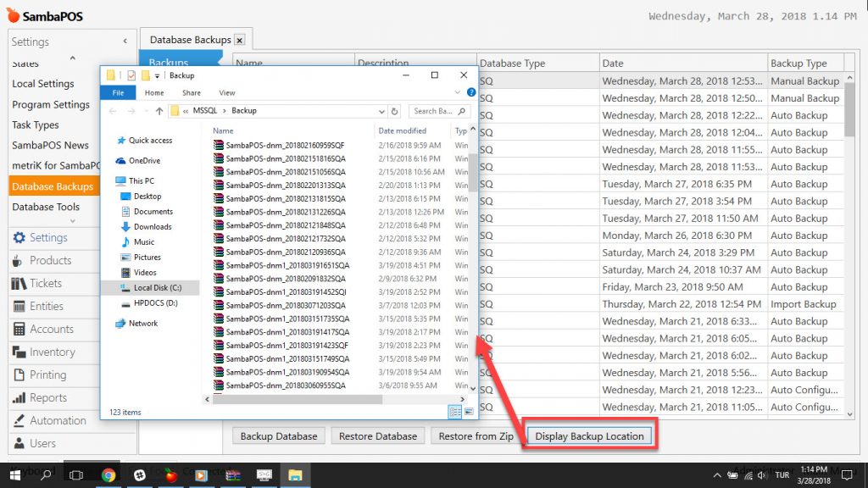The width and height of the screenshot is (868, 488).
Task: Select OneDrive in the navigation pane
Action: click(144, 160)
